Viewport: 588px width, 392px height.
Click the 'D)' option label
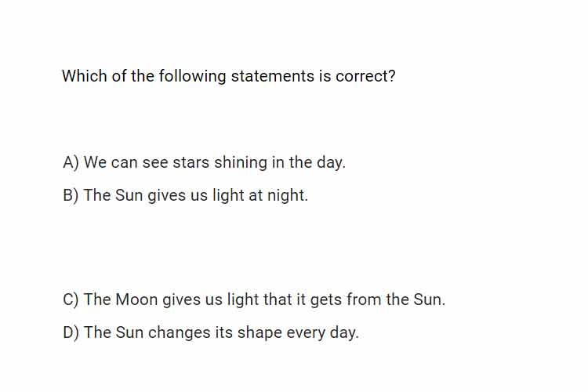pos(71,332)
